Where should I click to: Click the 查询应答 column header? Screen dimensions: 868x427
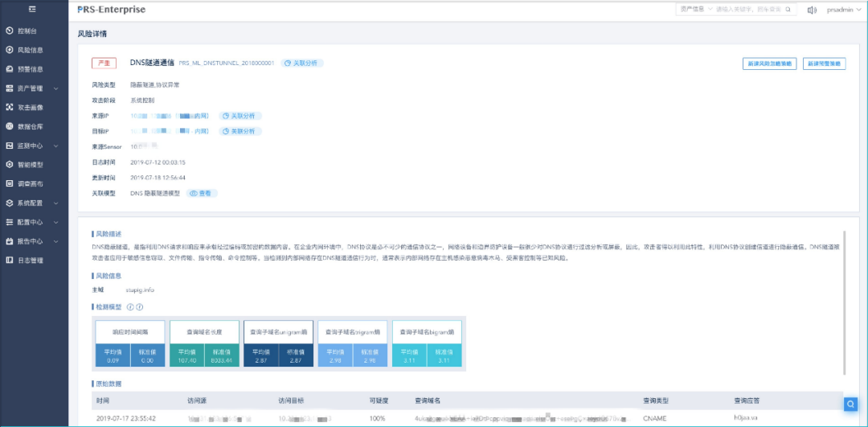pos(747,401)
